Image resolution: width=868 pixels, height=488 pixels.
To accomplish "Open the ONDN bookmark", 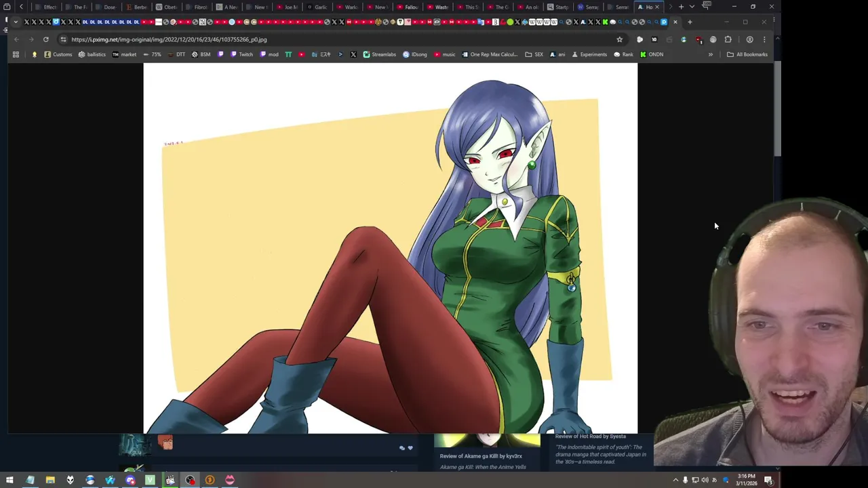I will click(652, 54).
